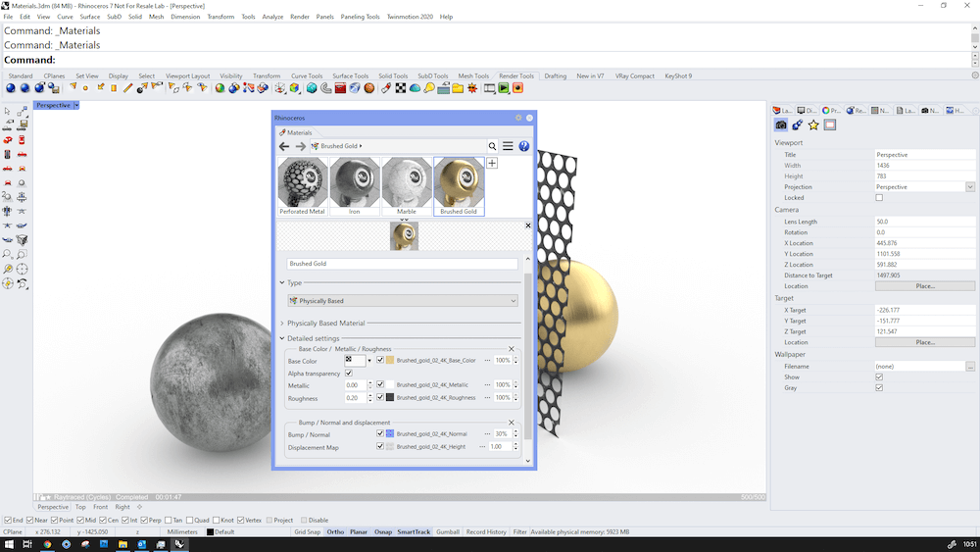The width and height of the screenshot is (980, 552).
Task: Remove the Bump / Normal and displacement section
Action: click(512, 423)
